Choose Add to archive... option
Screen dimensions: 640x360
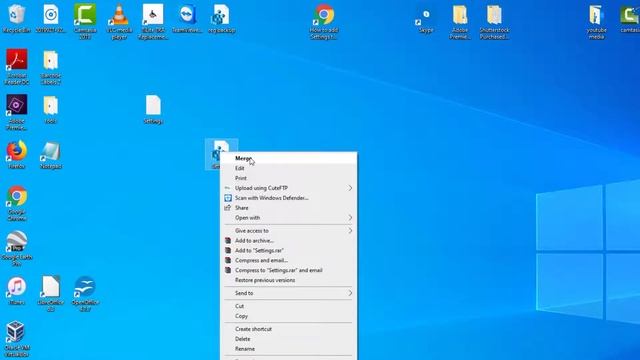tap(288, 240)
